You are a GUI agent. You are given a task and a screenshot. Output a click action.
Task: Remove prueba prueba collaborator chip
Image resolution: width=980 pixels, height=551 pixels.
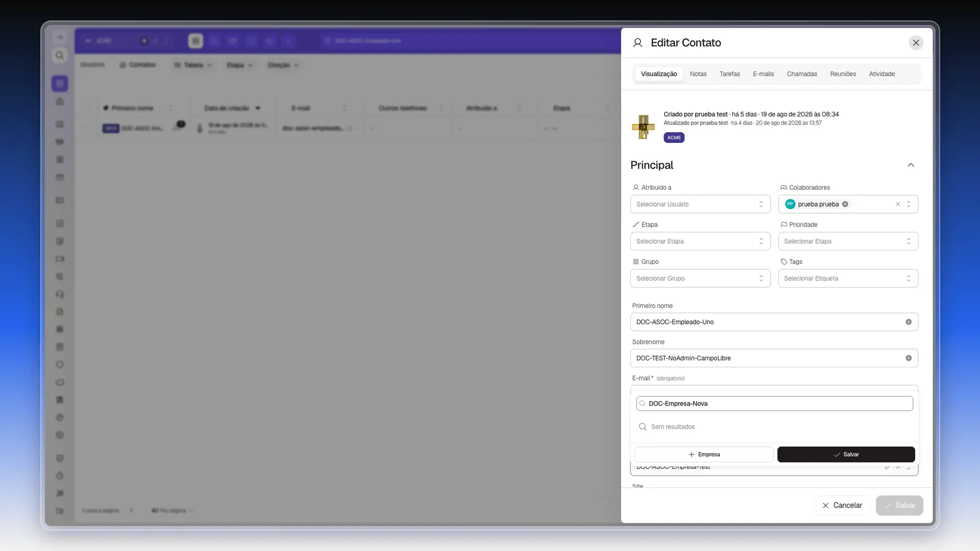(x=845, y=204)
